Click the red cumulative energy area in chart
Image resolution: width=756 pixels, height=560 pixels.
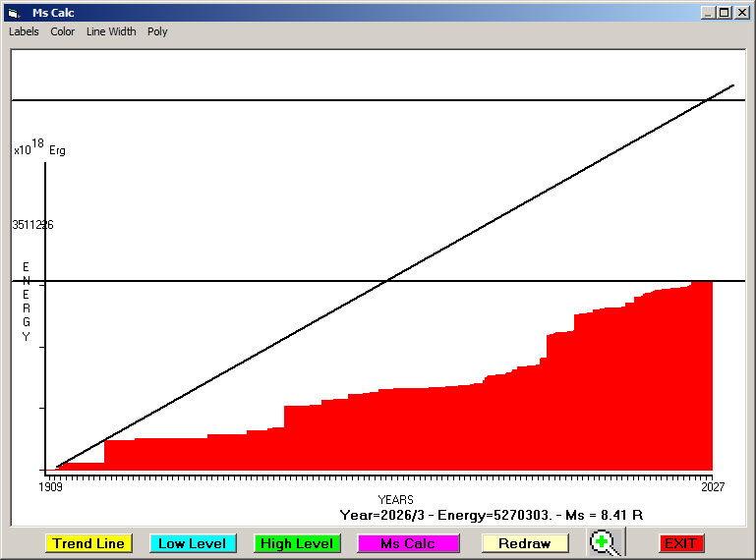(x=492, y=432)
